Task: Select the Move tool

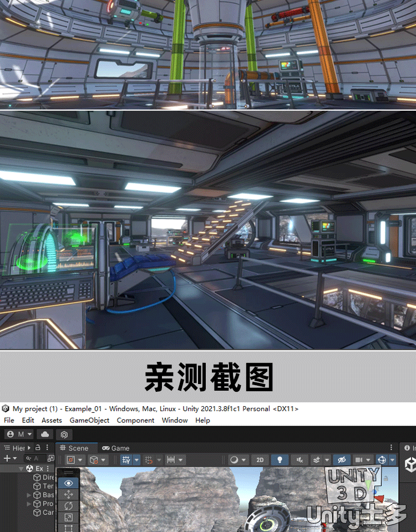Action: 68,494
